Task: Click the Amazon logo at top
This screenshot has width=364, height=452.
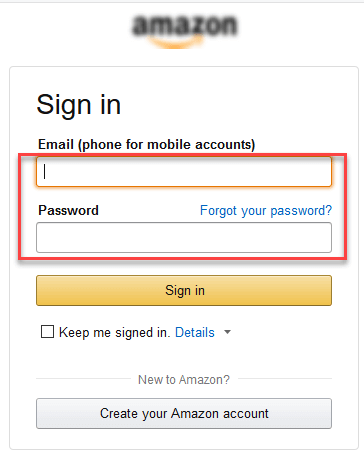Action: (x=184, y=31)
